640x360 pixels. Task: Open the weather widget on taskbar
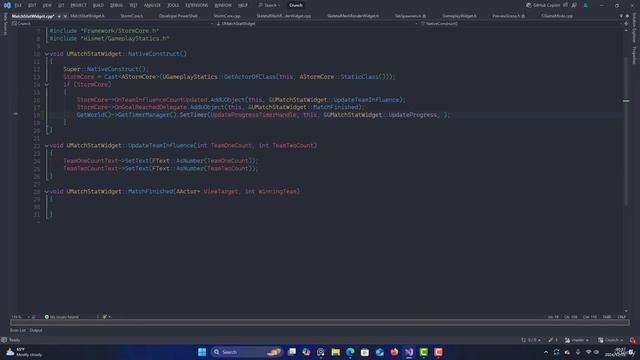24,352
